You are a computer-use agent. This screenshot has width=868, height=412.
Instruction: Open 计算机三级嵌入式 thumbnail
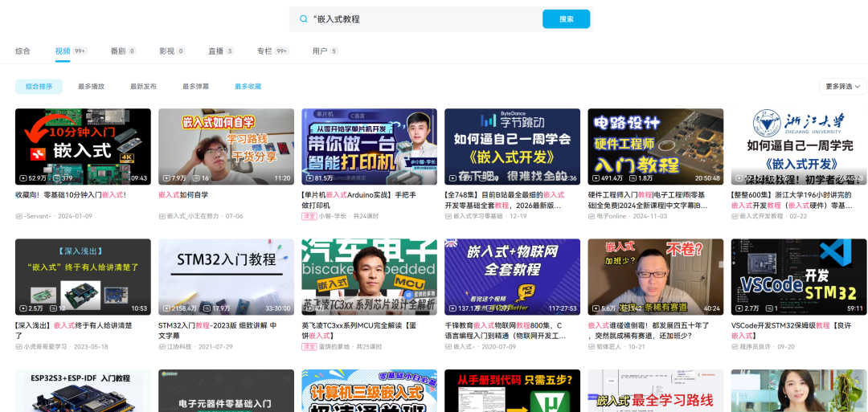(x=369, y=391)
